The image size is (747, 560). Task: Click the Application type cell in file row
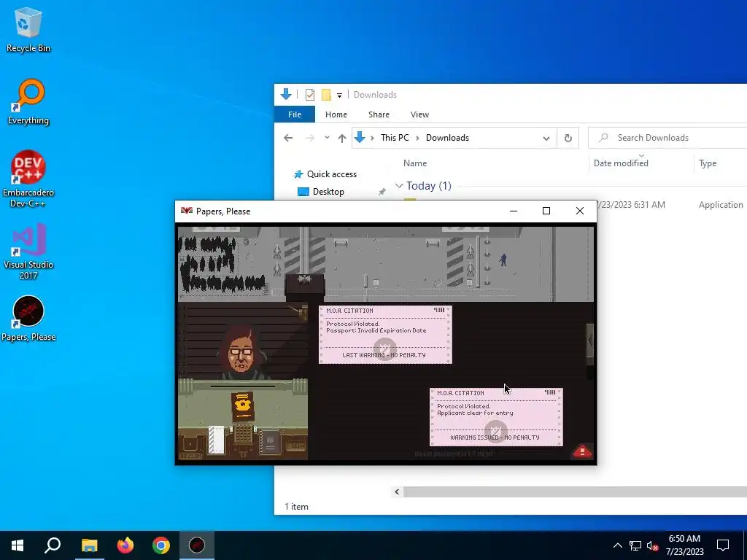pos(720,205)
